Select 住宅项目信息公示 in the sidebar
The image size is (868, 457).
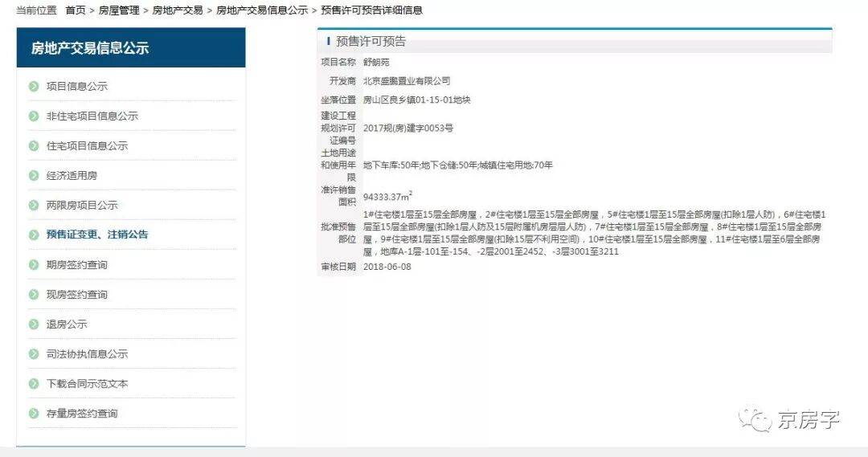(x=87, y=146)
